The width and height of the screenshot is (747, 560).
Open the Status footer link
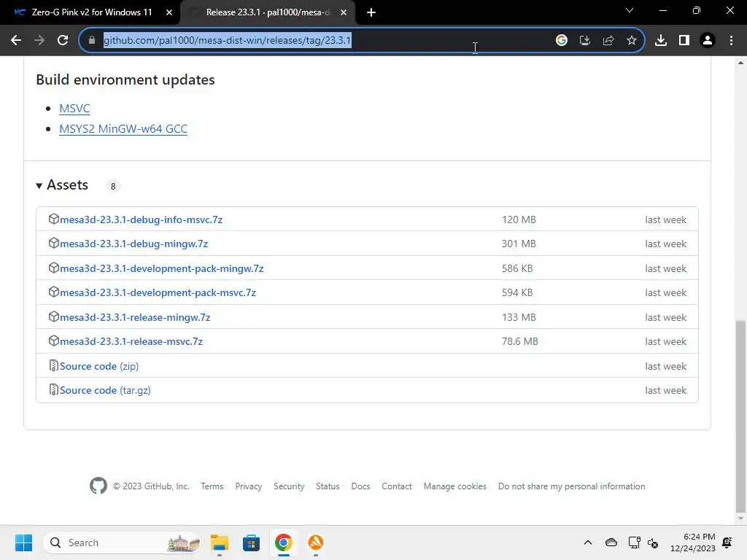[328, 486]
